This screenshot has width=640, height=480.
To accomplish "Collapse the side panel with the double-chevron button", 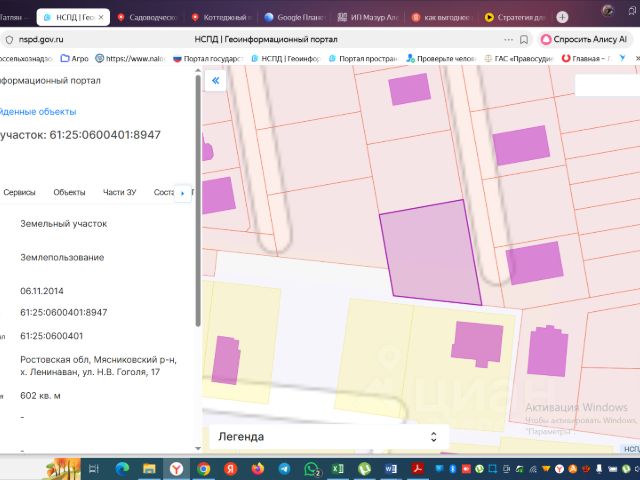I will click(x=215, y=80).
